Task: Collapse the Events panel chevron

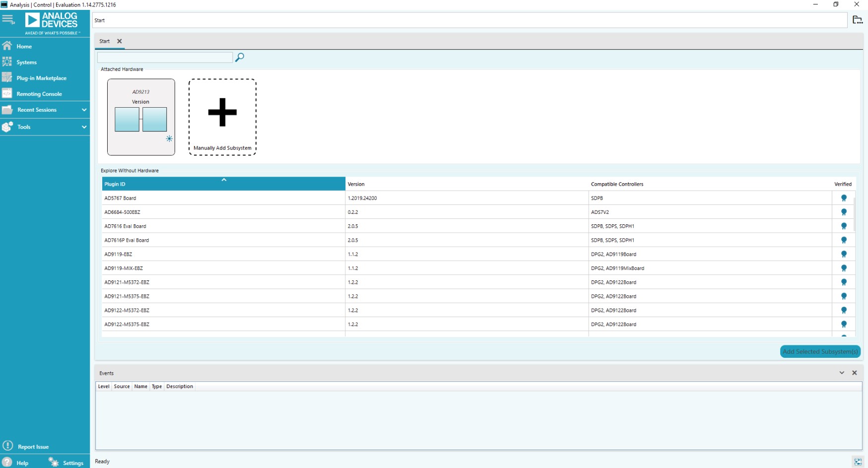Action: click(842, 372)
